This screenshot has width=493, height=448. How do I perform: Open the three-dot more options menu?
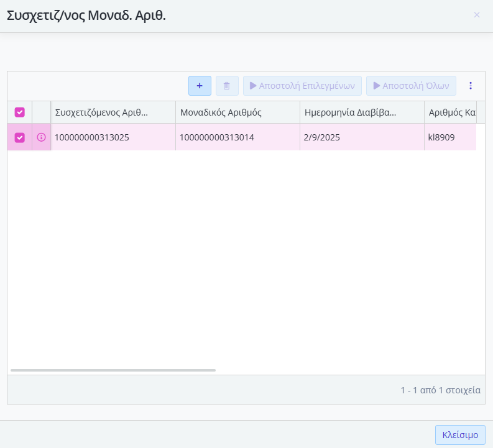[x=471, y=86]
